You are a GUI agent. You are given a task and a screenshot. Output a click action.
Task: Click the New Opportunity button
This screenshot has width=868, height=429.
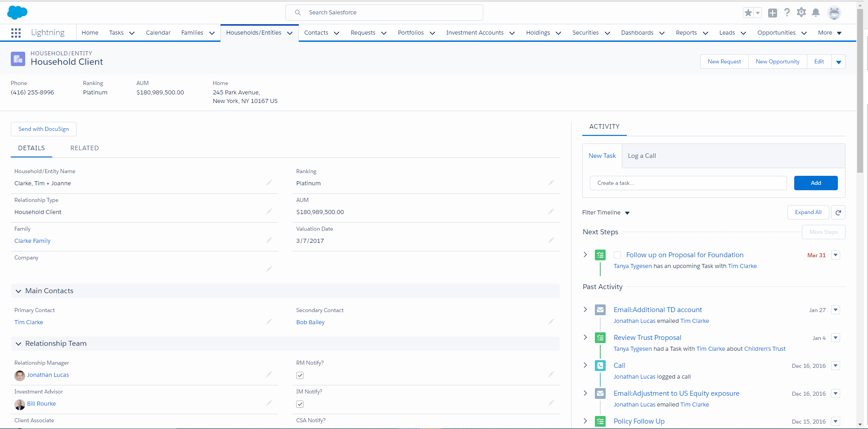coord(778,62)
